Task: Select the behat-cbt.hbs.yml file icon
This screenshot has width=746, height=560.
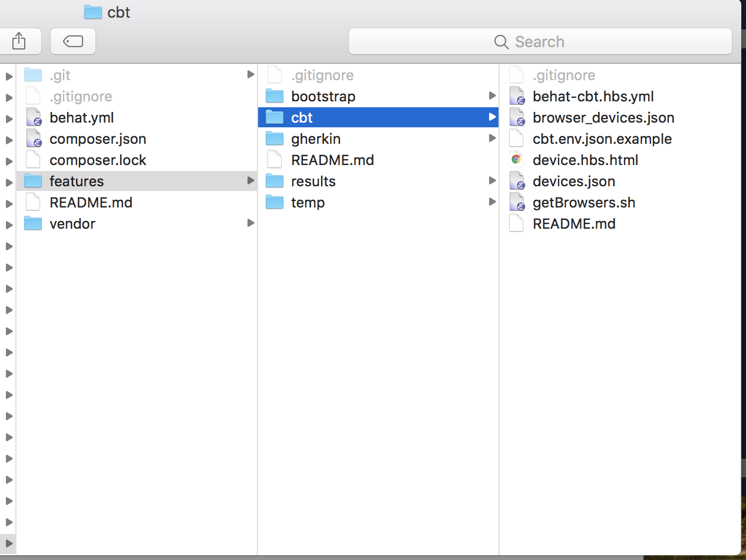Action: [x=517, y=96]
